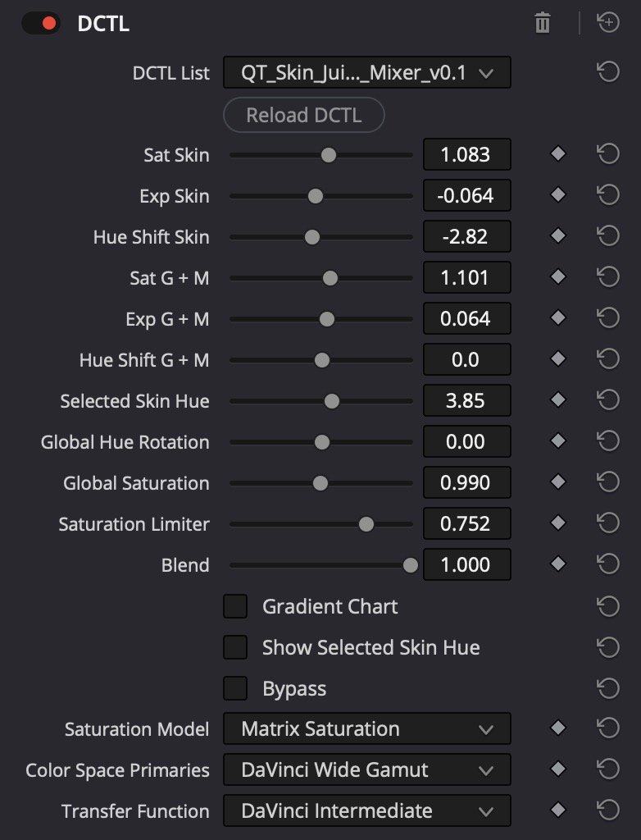Enable the Gradient Chart checkbox

point(235,606)
